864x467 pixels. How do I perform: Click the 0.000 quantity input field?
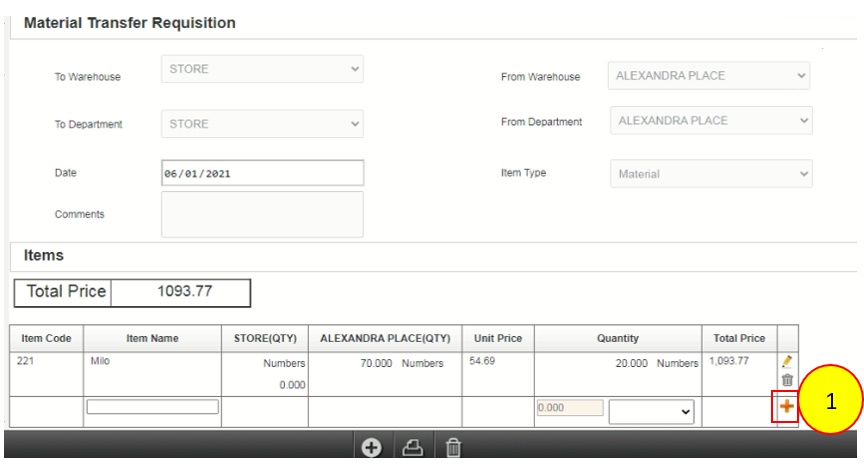pyautogui.click(x=569, y=408)
